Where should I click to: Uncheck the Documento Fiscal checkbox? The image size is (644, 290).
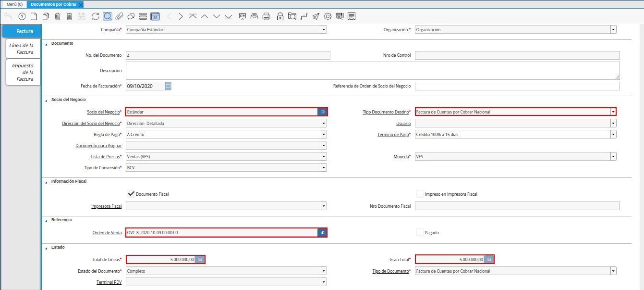pyautogui.click(x=131, y=194)
